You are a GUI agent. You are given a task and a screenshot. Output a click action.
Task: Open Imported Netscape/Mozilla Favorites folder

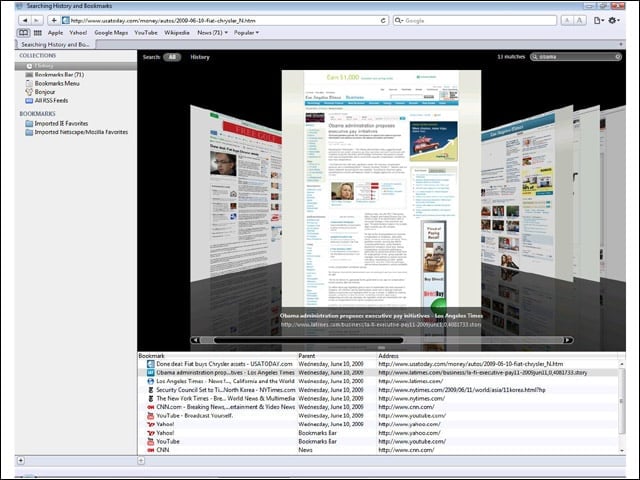pos(81,132)
